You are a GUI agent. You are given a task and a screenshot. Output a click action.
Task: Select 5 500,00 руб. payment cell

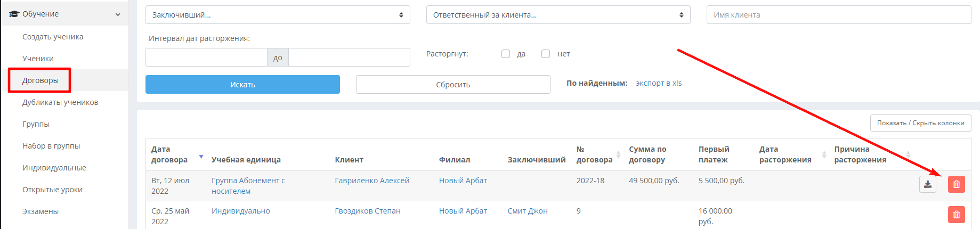pos(722,181)
